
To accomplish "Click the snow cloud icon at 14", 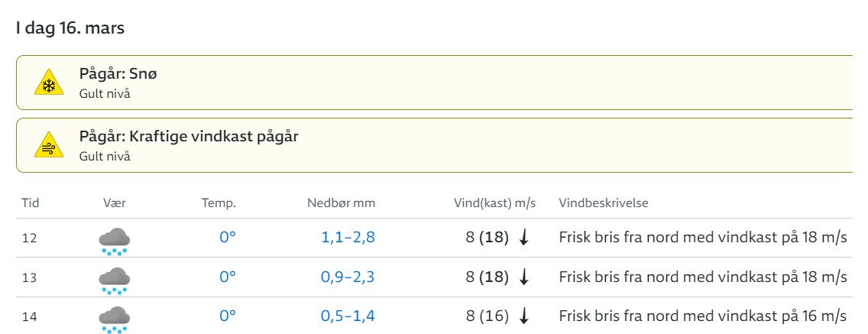I will (115, 319).
